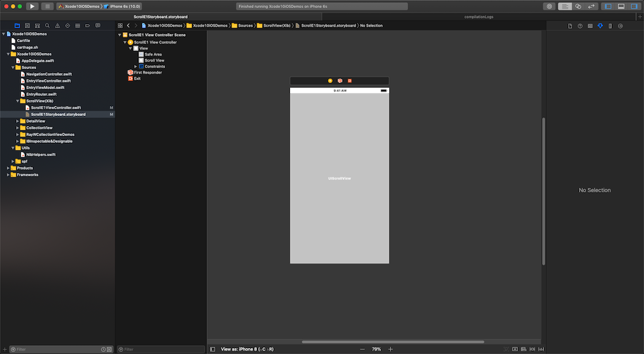The image size is (644, 354).
Task: Expand the Constraints item in outline
Action: pos(136,66)
